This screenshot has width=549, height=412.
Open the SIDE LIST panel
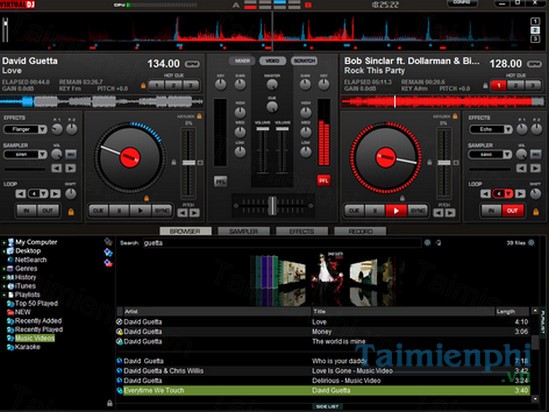pyautogui.click(x=327, y=406)
